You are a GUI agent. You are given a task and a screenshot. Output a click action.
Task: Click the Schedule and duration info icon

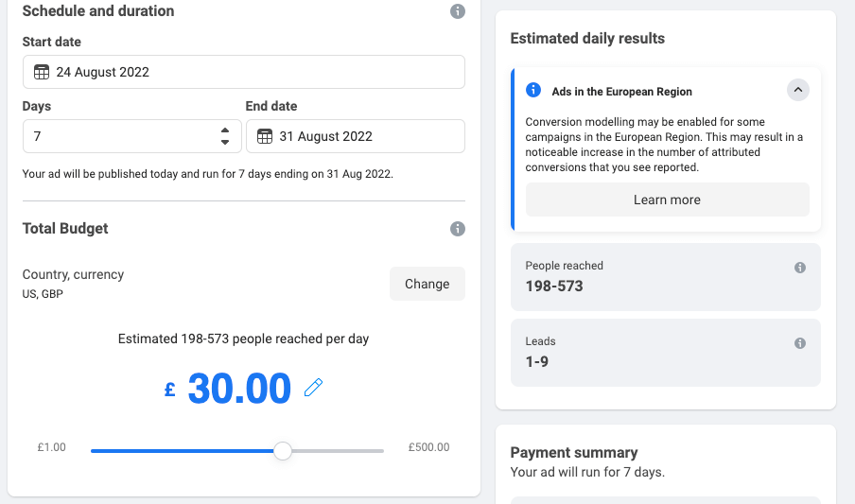pos(458,11)
